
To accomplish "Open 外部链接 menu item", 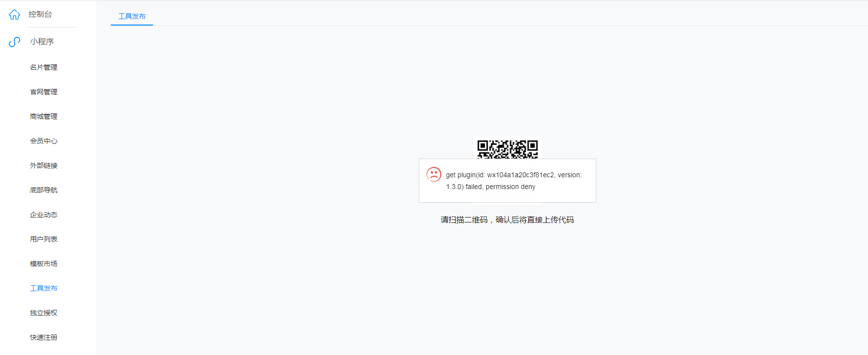I will (44, 165).
